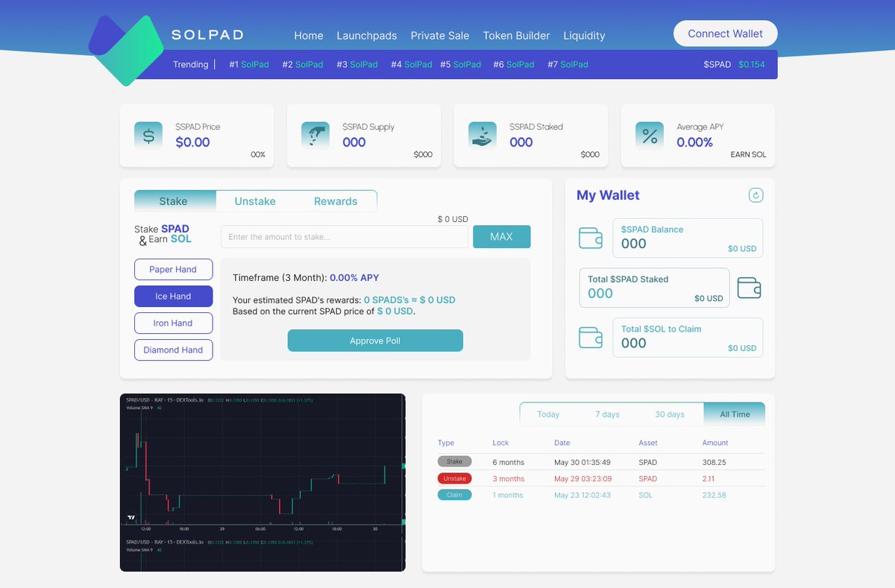Click the percent icon on the Average APY card
The width and height of the screenshot is (895, 588).
point(649,136)
